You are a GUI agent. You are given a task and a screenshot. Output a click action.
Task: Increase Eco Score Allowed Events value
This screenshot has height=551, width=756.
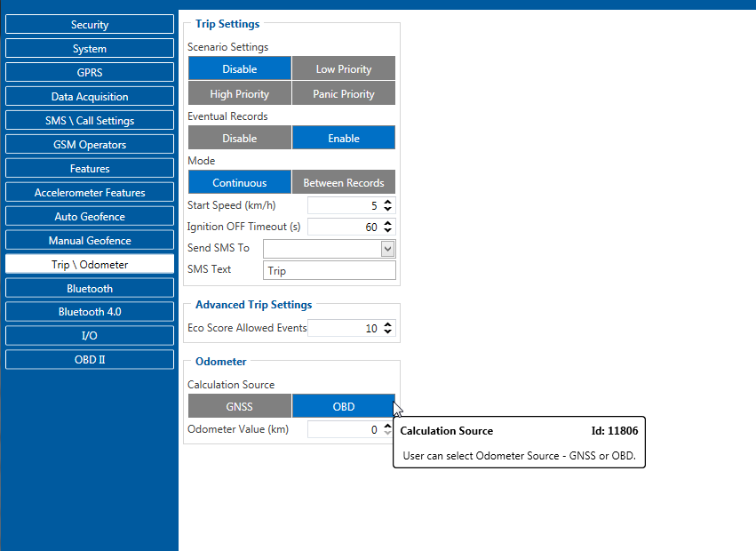387,324
